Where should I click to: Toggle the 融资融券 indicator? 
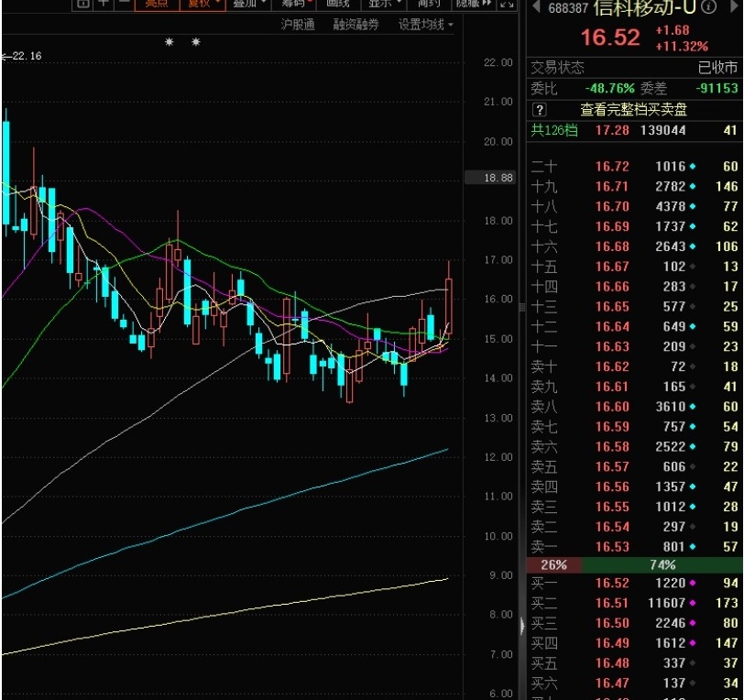tap(356, 25)
